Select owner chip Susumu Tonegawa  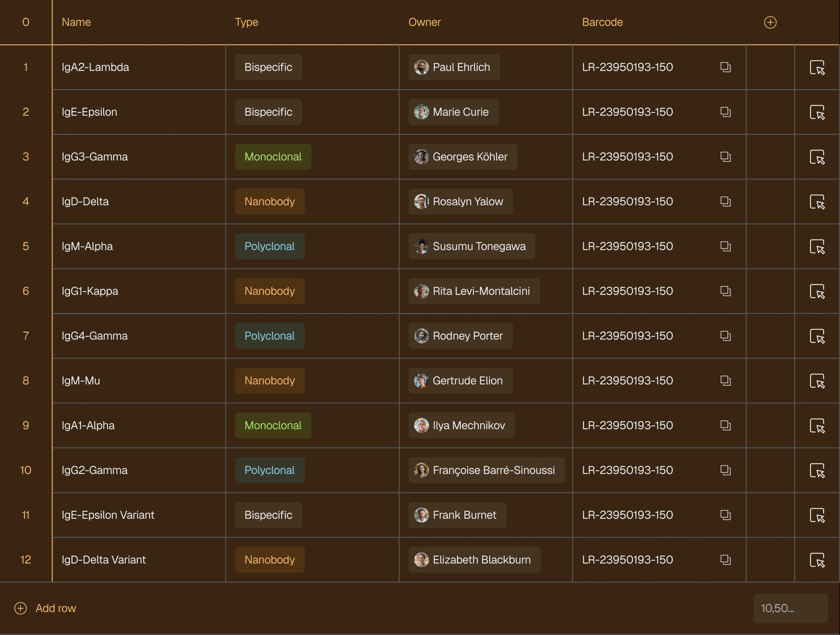(472, 246)
